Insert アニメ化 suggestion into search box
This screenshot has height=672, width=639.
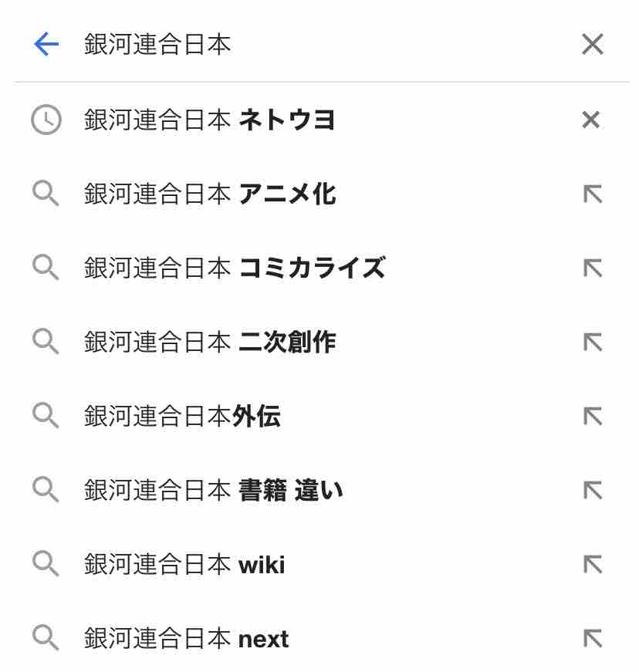(592, 194)
